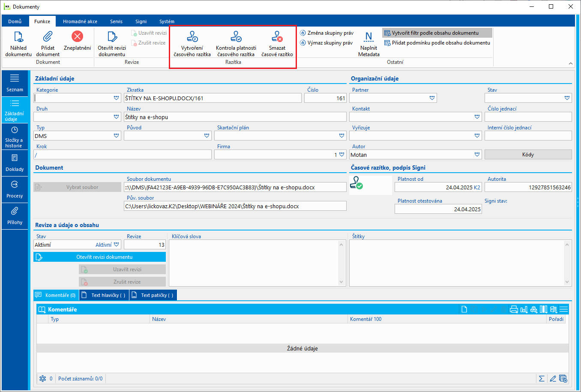This screenshot has width=581, height=392.
Task: Select the Text hlavičky tab
Action: point(104,295)
